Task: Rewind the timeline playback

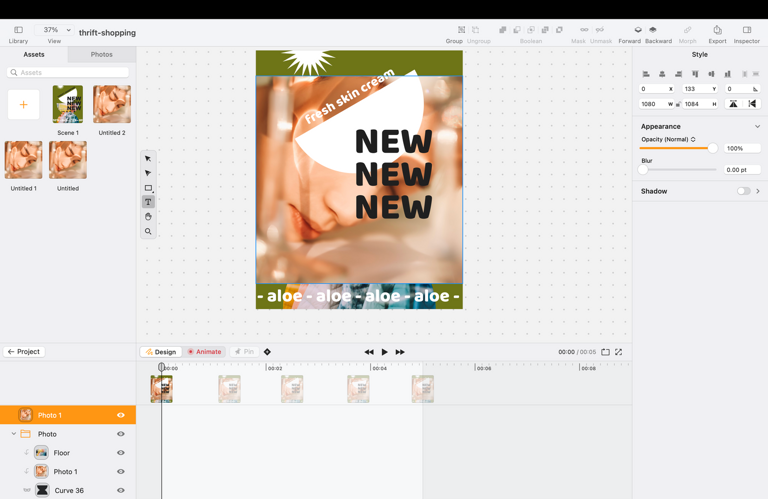Action: (x=369, y=352)
